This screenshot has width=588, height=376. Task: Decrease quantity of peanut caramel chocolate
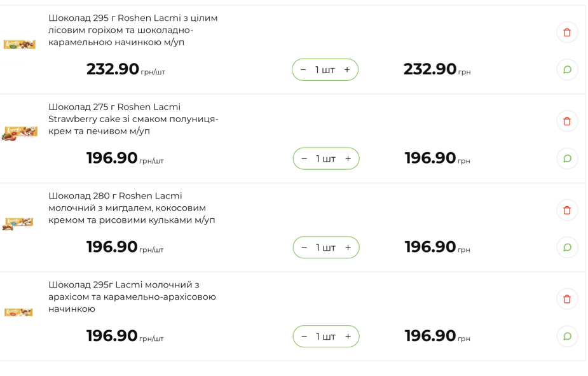click(304, 337)
